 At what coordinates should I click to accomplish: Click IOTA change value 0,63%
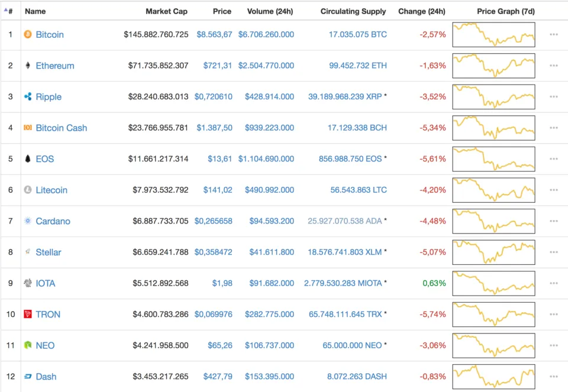434,283
